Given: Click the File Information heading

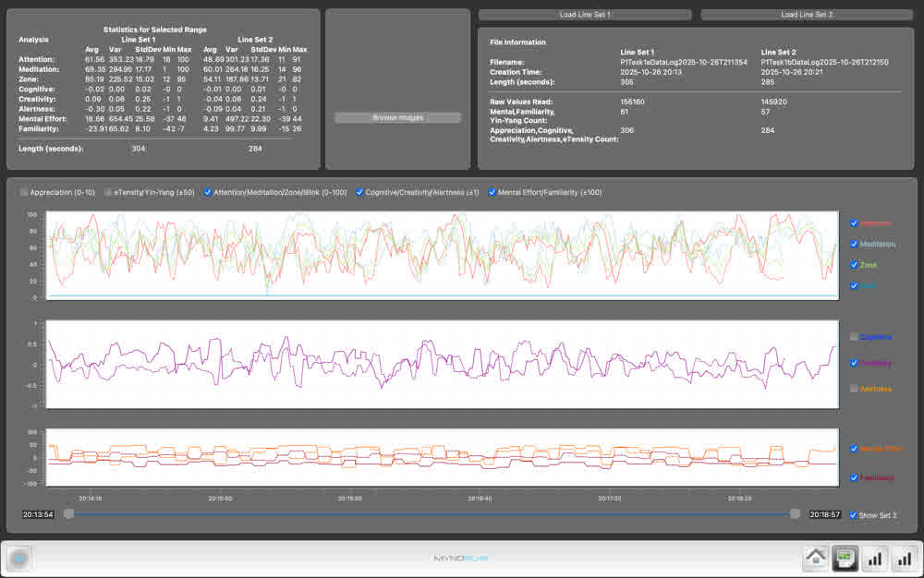Looking at the screenshot, I should 518,42.
